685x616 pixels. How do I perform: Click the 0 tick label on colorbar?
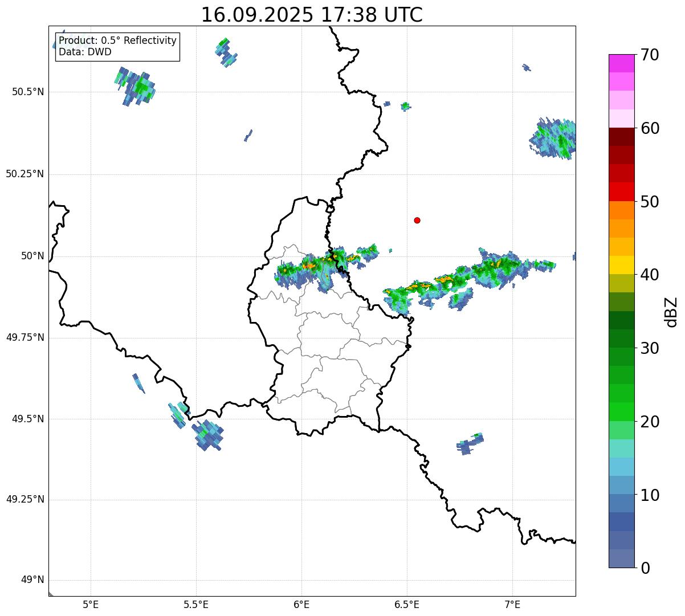645,568
